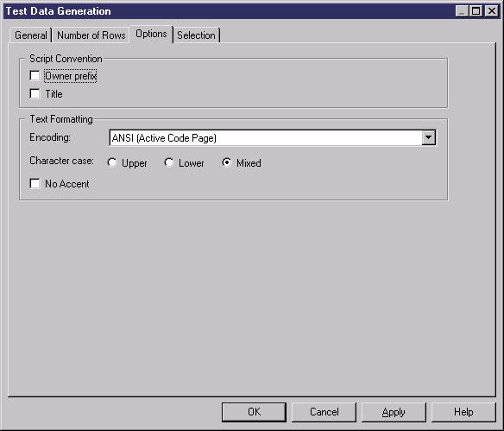The width and height of the screenshot is (504, 431).
Task: Confirm with the OK button
Action: point(254,412)
